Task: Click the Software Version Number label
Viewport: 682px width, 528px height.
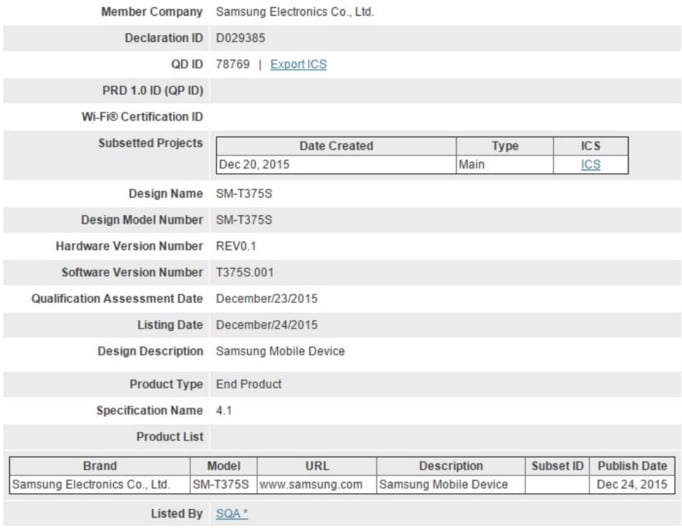Action: click(132, 272)
